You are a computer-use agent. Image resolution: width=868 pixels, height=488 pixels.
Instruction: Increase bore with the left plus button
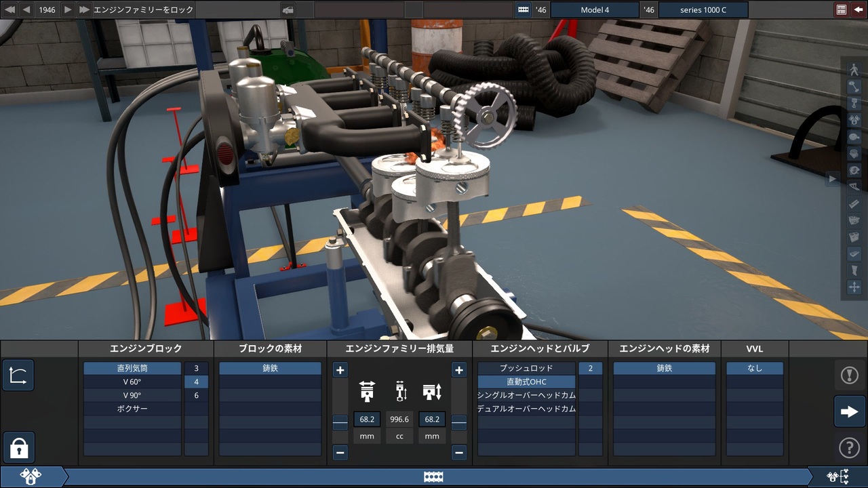340,370
